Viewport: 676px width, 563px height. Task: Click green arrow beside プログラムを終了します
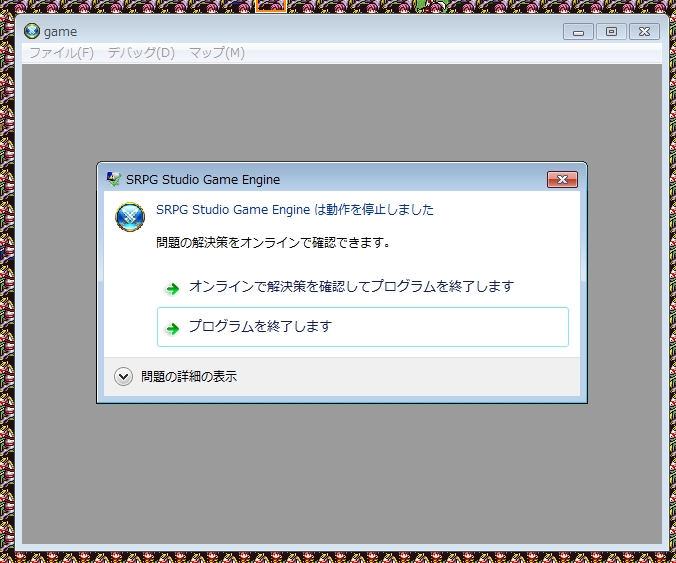(x=173, y=328)
